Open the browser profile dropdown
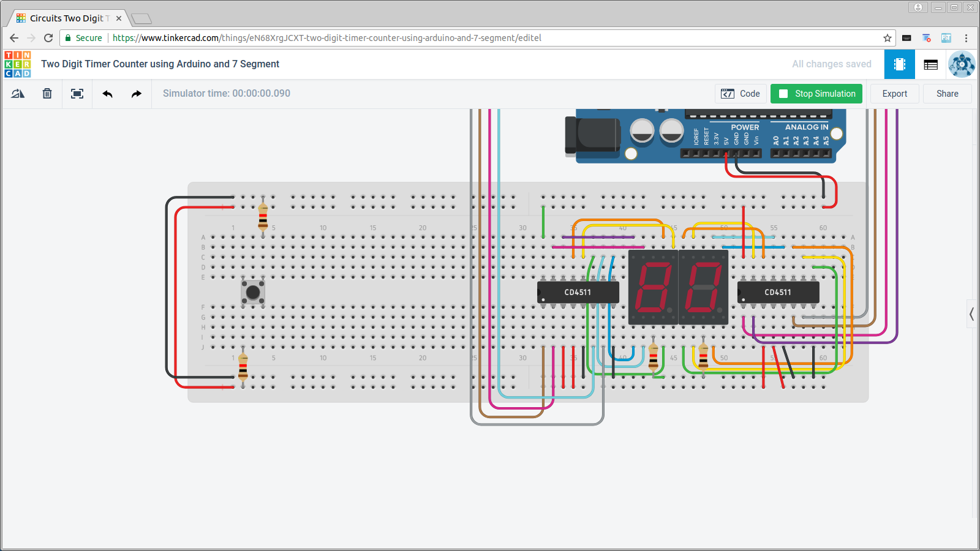Screen dimensions: 980x551 click(918, 7)
